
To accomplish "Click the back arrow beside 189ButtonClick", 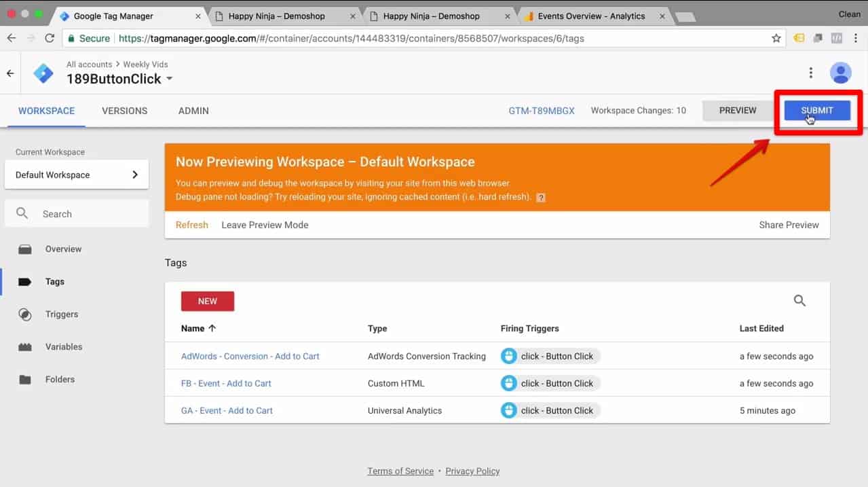I will coord(10,73).
